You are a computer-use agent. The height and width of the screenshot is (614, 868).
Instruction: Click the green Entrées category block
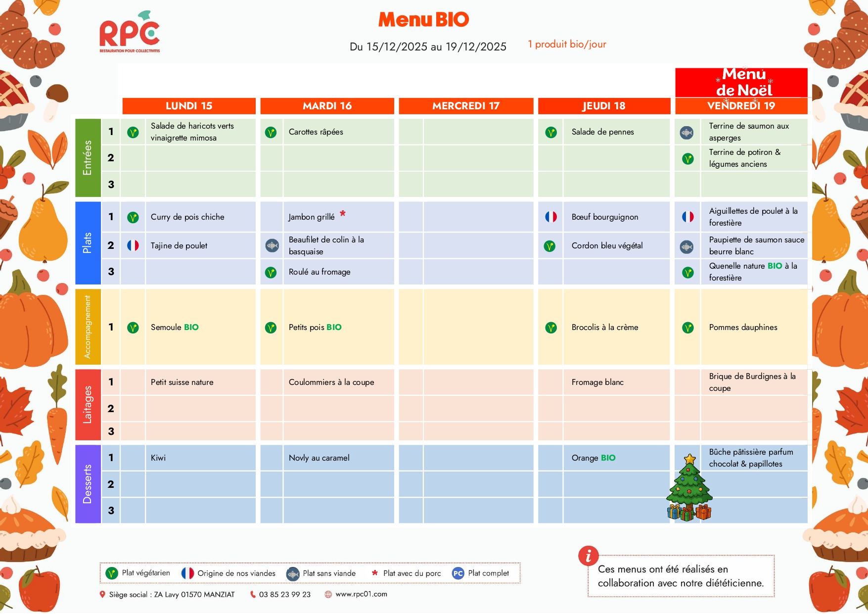(x=88, y=158)
